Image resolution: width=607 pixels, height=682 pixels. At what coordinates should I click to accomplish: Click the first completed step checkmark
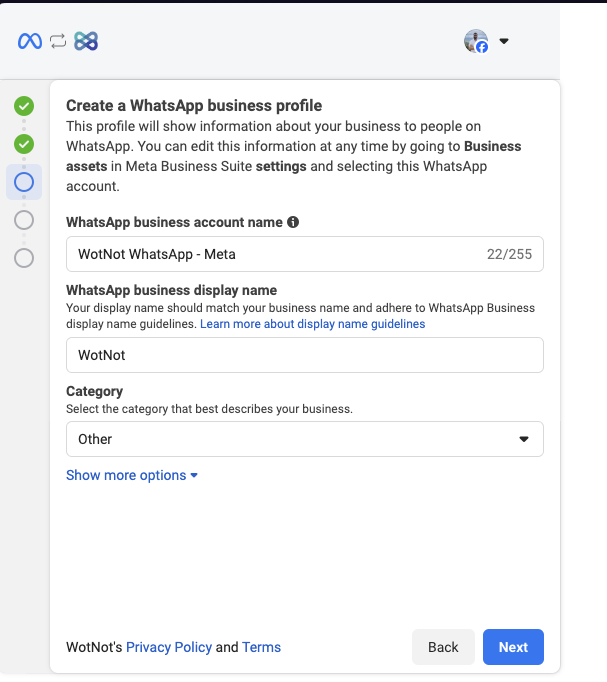point(24,106)
